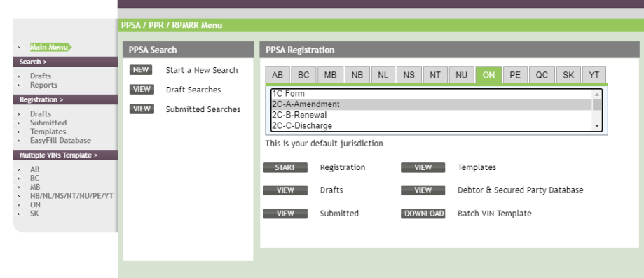
Task: Select ON under Multiple VINs Template
Action: (x=35, y=205)
